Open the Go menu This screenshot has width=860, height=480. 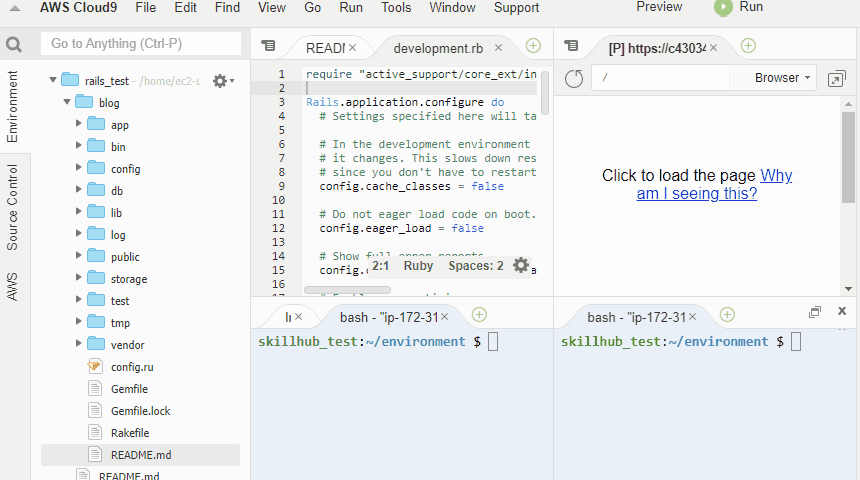pos(312,8)
